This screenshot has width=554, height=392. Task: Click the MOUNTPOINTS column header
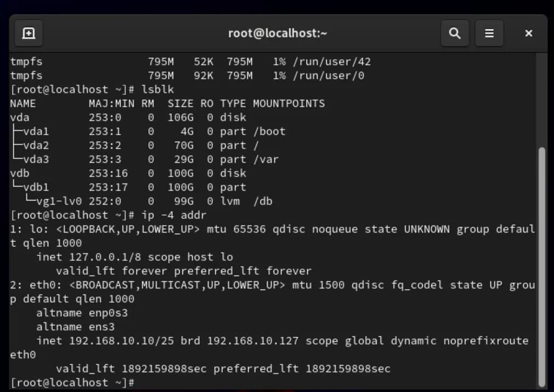288,103
